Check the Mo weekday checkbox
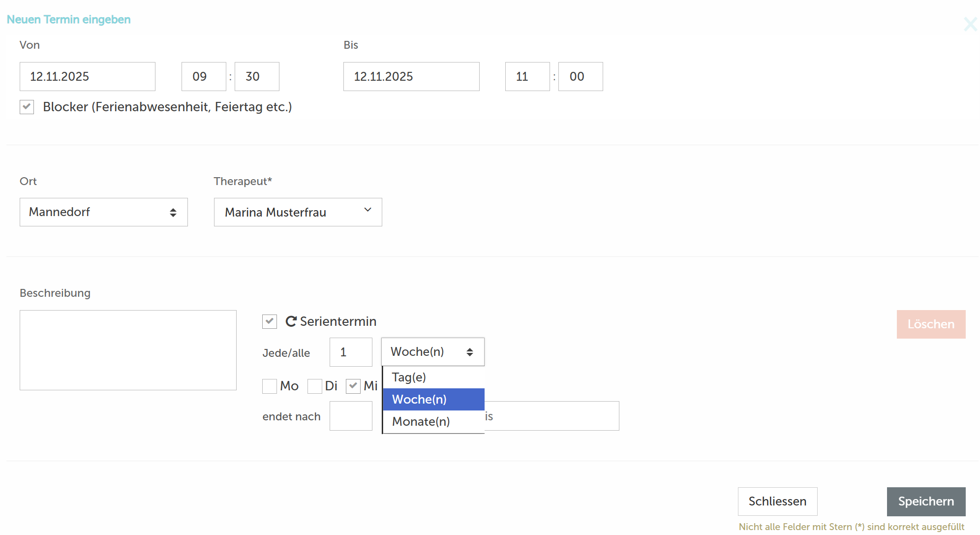 click(270, 386)
